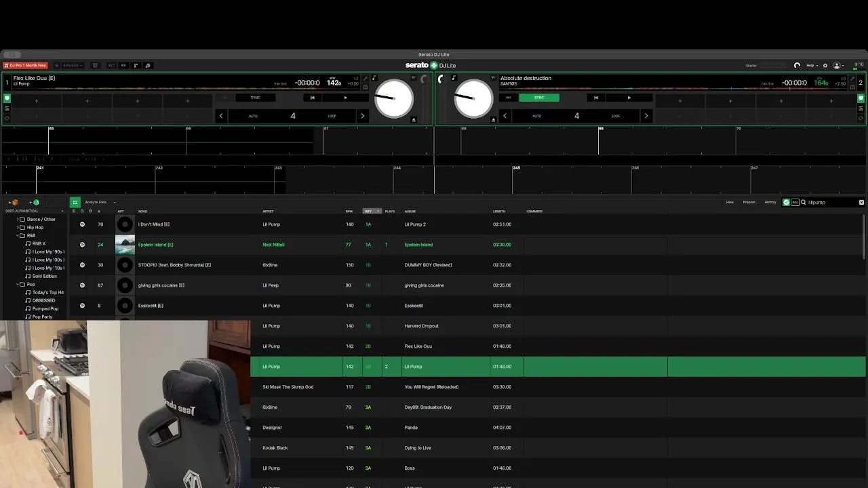Play deck 1 track

tap(345, 98)
